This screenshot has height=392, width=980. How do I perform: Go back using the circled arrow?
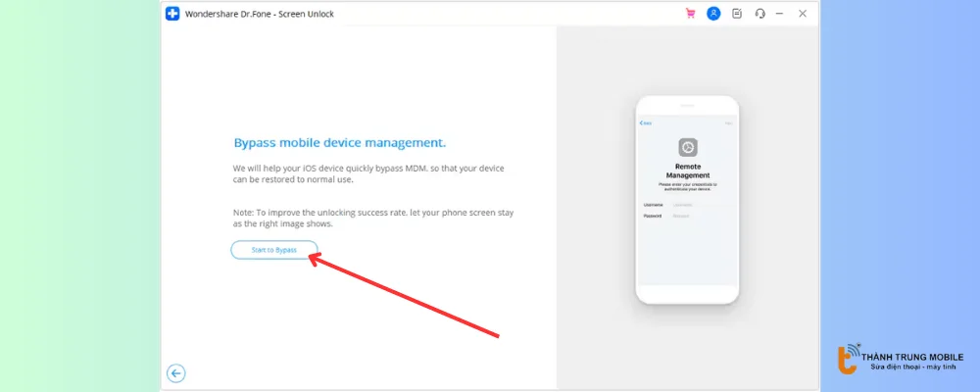tap(176, 372)
